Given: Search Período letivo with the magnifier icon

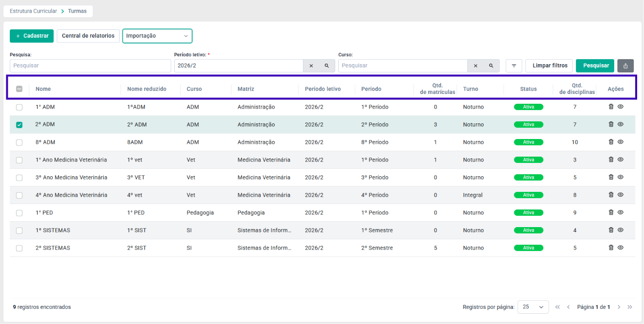Looking at the screenshot, I should 327,66.
